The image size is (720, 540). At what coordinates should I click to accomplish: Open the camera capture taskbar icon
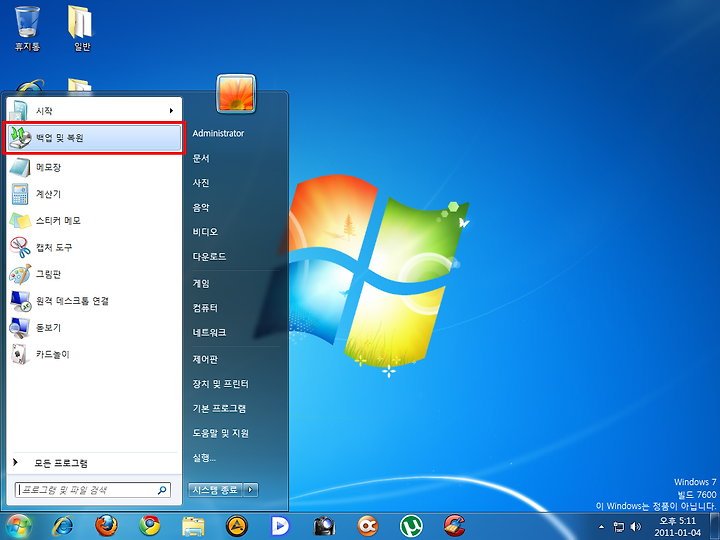tap(324, 526)
